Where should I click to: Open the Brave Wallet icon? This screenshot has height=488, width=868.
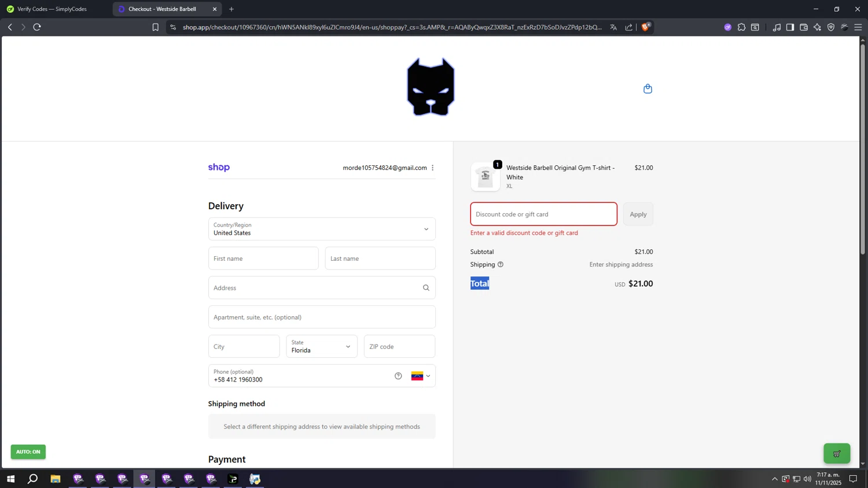point(804,27)
